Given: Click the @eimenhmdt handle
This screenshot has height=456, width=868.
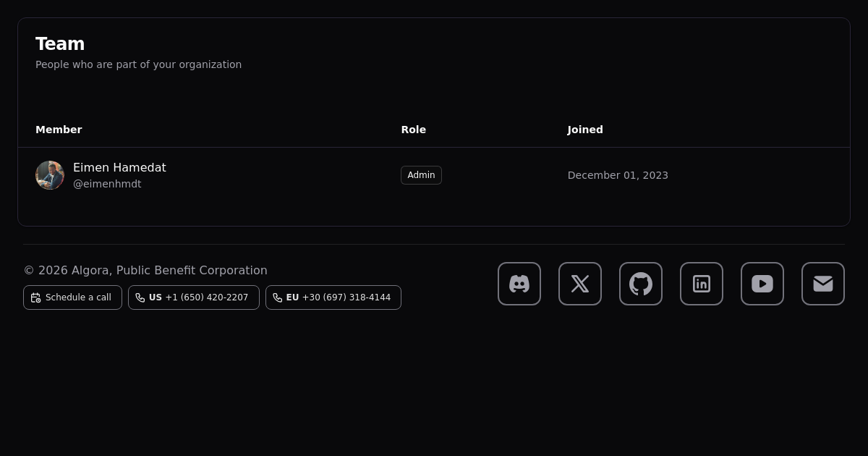Looking at the screenshot, I should 107,184.
